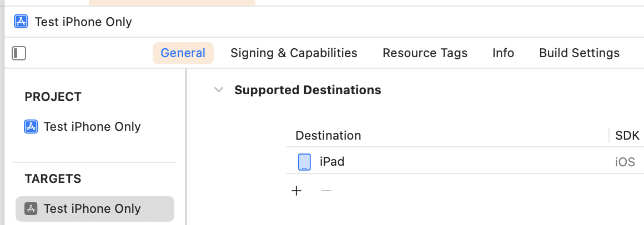Screen dimensions: 644x225
Task: Select the iPad destination row
Action: point(444,162)
